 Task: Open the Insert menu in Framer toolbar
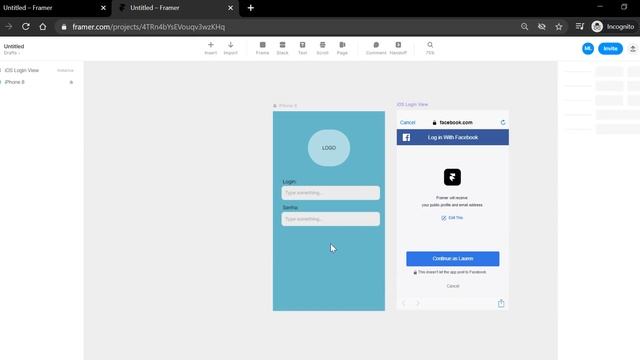(x=211, y=48)
